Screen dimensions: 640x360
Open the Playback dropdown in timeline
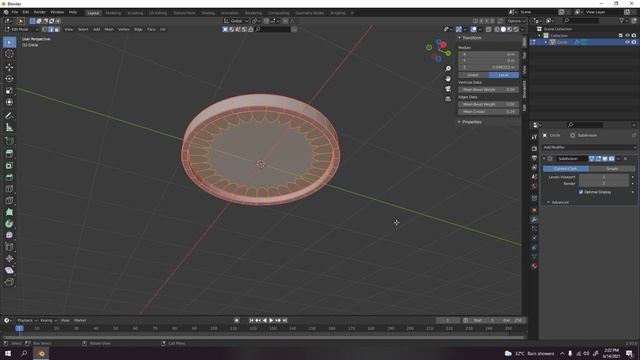[27, 320]
